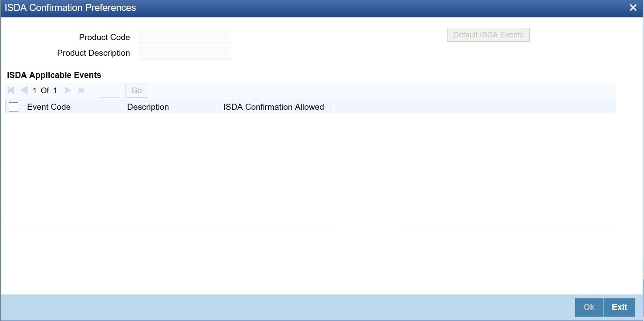The image size is (644, 321).
Task: Toggle the select-all checkbox in the grid header
Action: click(x=13, y=107)
